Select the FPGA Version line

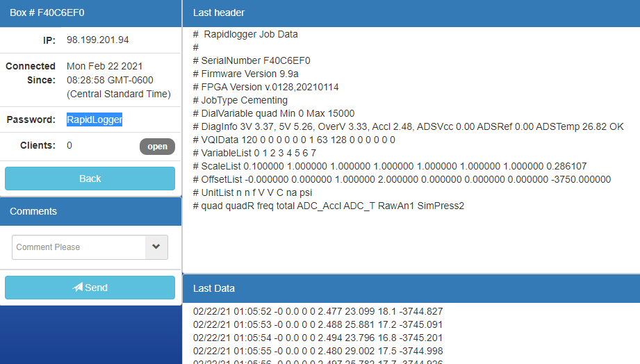click(265, 87)
